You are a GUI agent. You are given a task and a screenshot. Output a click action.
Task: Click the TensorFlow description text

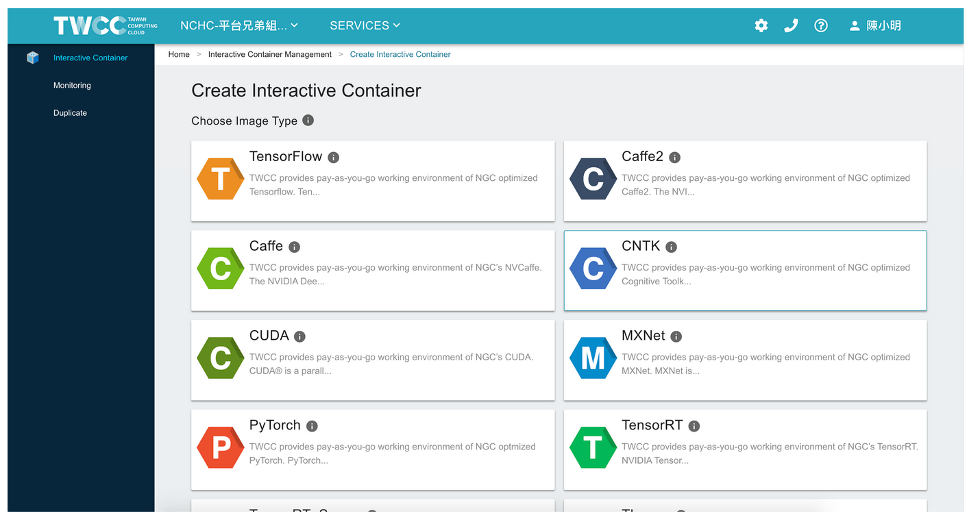(x=393, y=185)
